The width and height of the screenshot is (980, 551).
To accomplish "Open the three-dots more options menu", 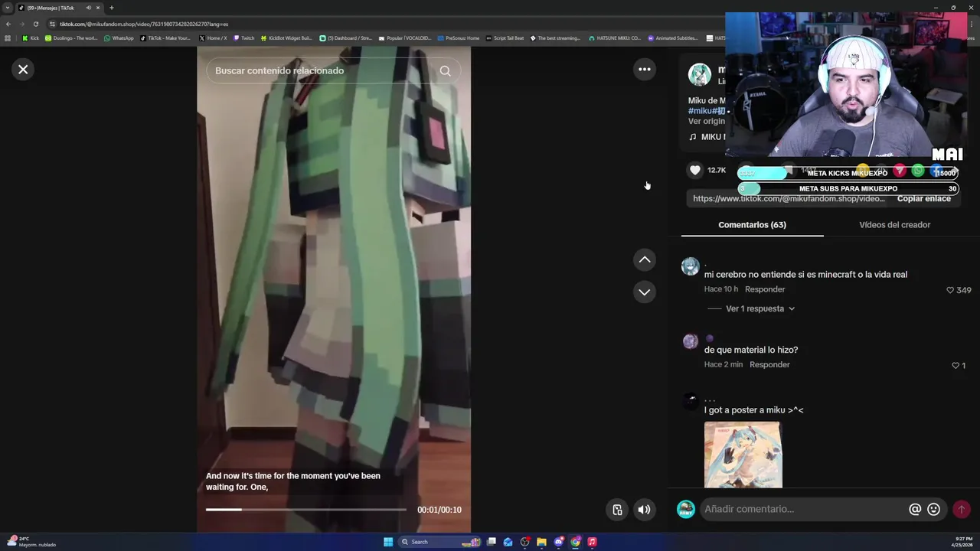I will [645, 70].
